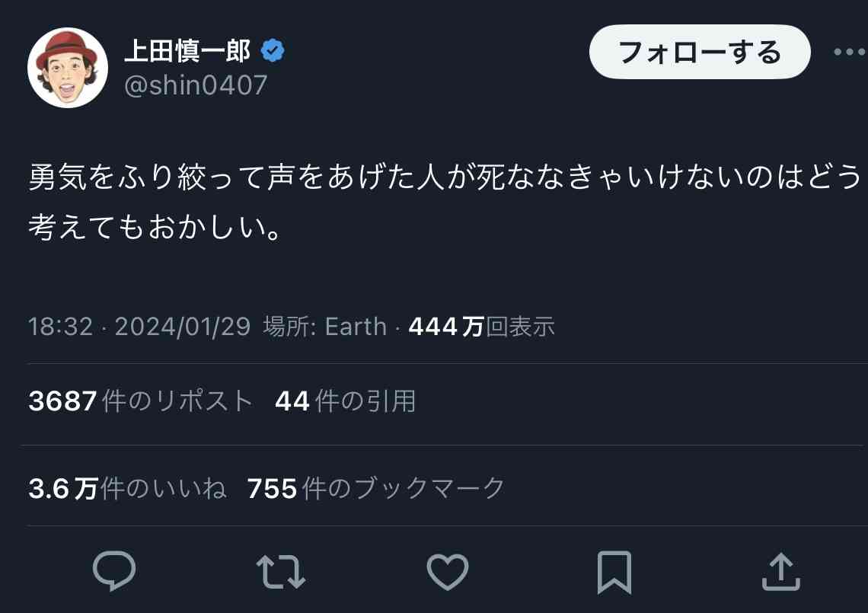Open the three-dot more options menu
868x613 pixels.
(x=850, y=52)
